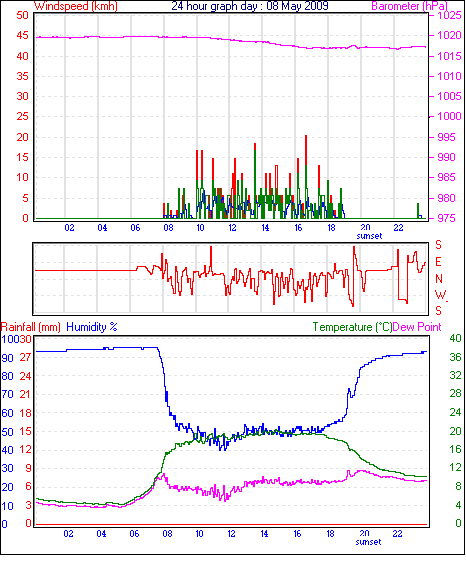The width and height of the screenshot is (466, 566).
Task: Click the Dew Point legend label
Action: point(417,327)
